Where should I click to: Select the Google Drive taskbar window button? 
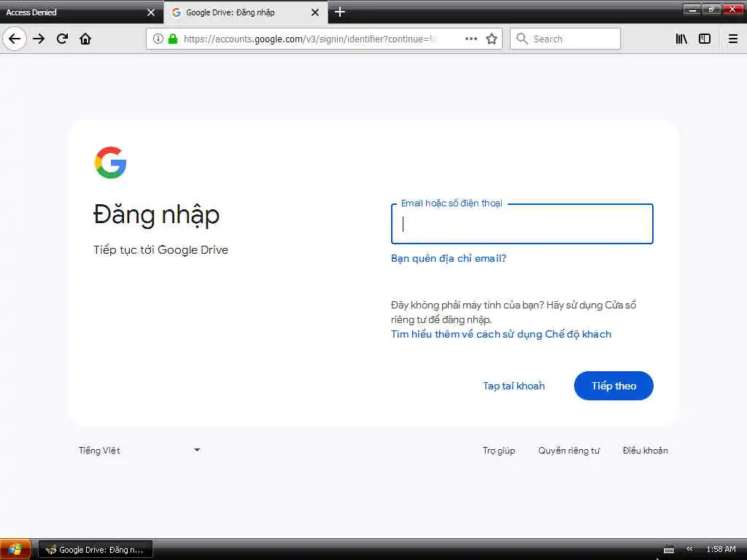click(95, 550)
